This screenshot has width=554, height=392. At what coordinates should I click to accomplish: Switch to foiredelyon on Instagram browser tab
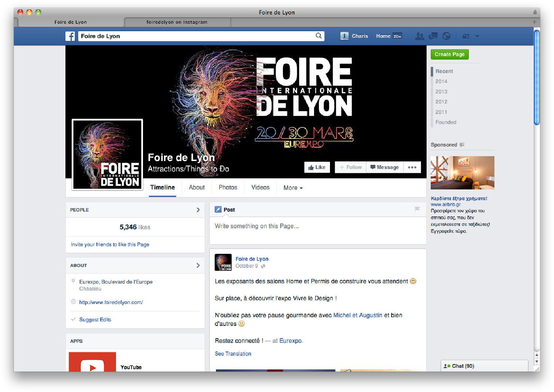click(177, 22)
